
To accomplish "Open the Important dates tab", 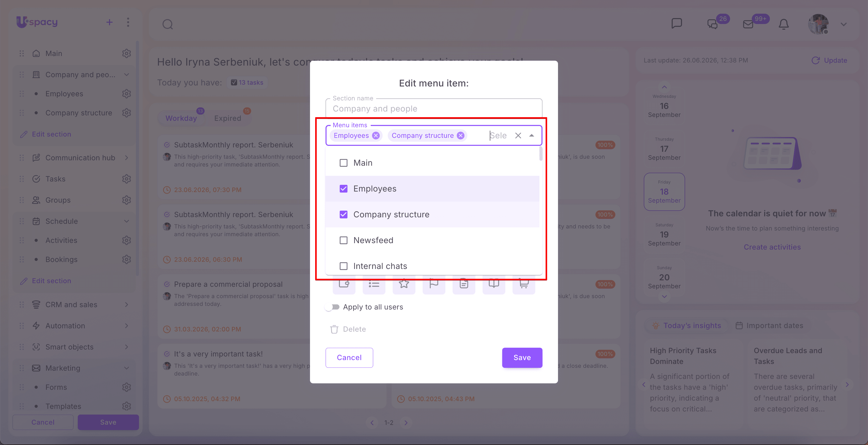I will pos(770,325).
